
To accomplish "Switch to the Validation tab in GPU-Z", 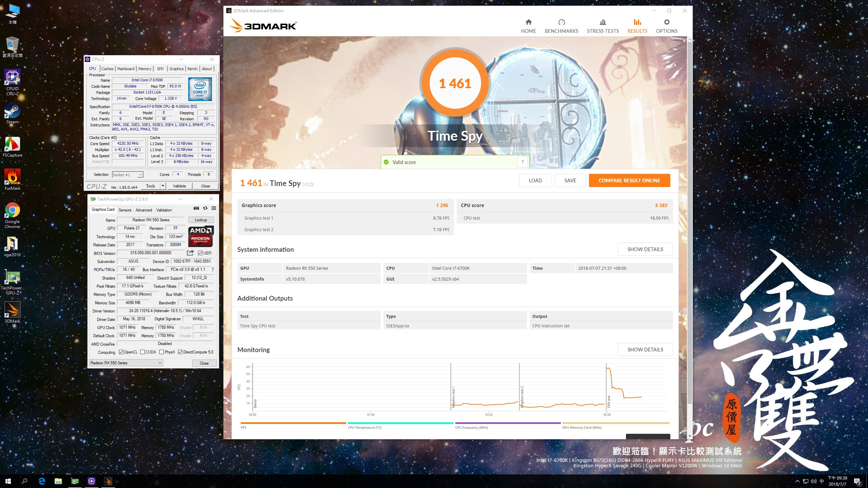I will 164,210.
